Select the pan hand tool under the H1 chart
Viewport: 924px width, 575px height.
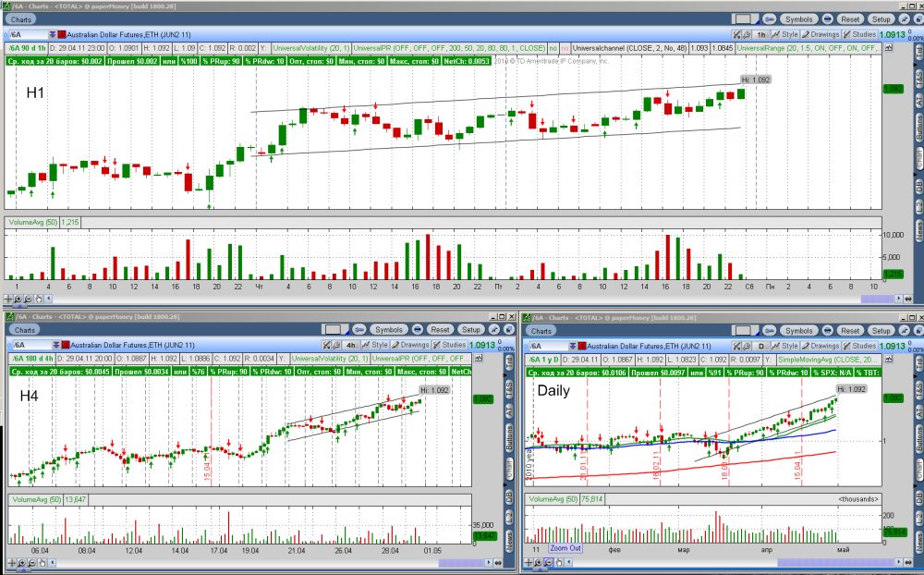point(38,299)
